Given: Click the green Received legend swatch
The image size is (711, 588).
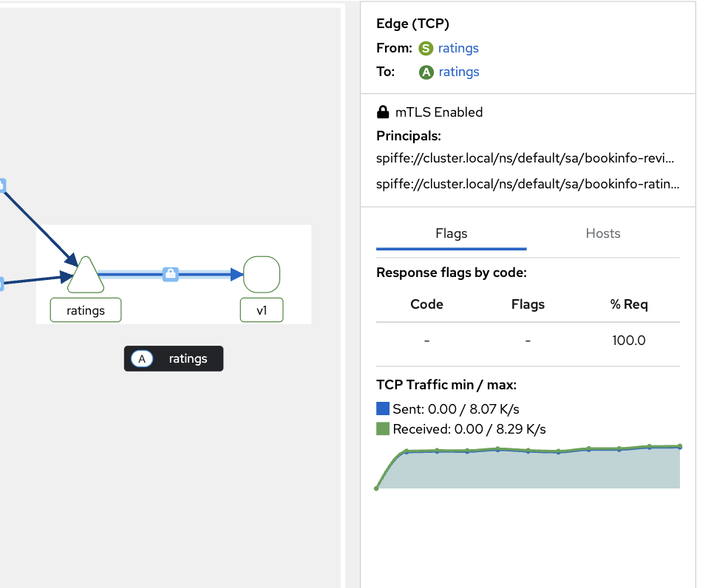Looking at the screenshot, I should pos(383,429).
